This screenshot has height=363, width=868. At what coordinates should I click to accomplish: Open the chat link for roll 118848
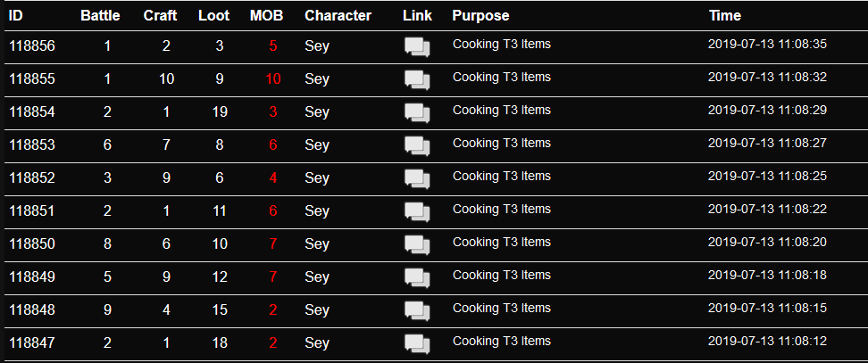pos(417,310)
